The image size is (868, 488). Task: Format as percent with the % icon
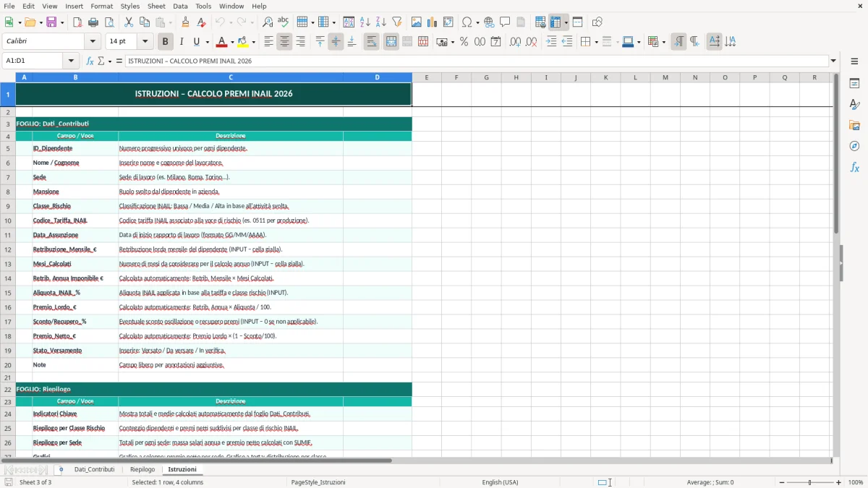(x=464, y=42)
